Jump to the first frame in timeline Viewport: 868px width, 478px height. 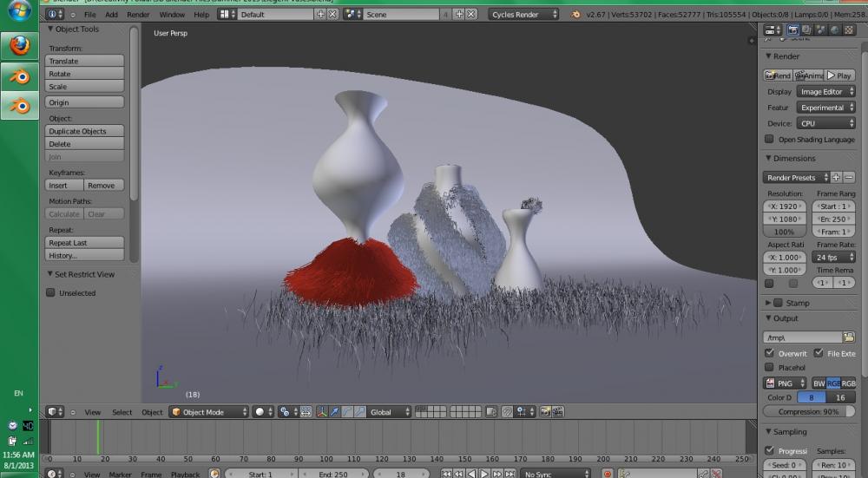(446, 475)
